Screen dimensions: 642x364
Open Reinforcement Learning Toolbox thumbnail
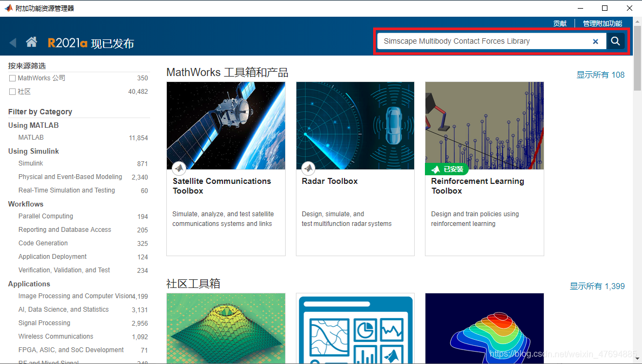[x=484, y=126]
